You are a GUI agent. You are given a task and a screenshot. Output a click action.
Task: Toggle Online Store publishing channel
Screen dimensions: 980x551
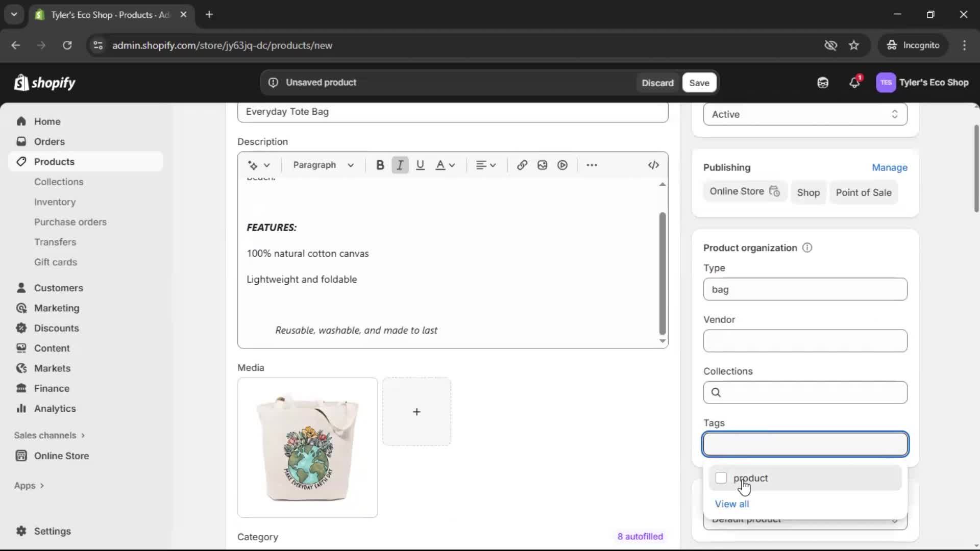coord(745,192)
